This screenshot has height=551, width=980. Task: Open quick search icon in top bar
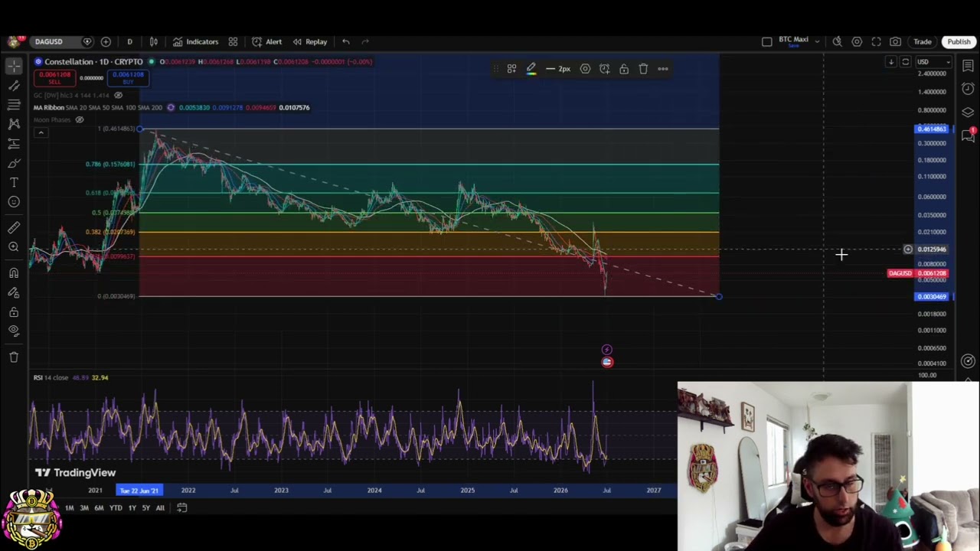(838, 41)
